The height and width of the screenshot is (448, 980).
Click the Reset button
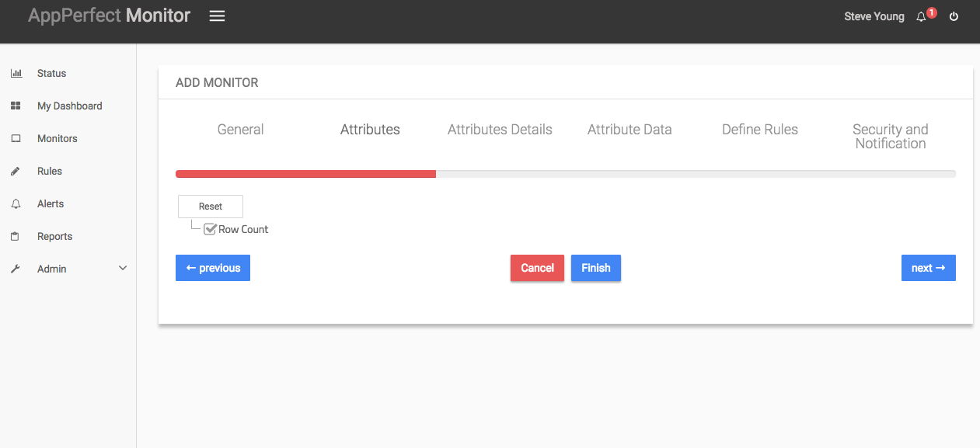click(211, 207)
